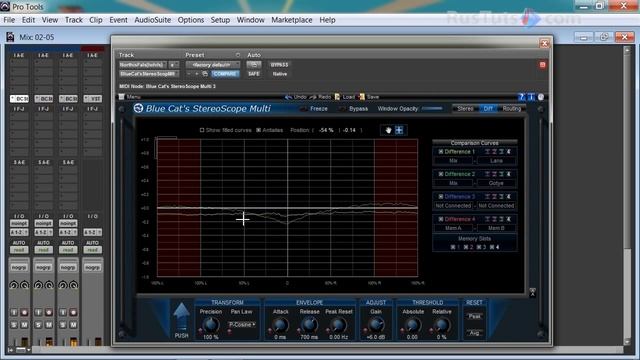Screen dimensions: 640x360
Task: Click the Gain knob
Action: coord(376,325)
